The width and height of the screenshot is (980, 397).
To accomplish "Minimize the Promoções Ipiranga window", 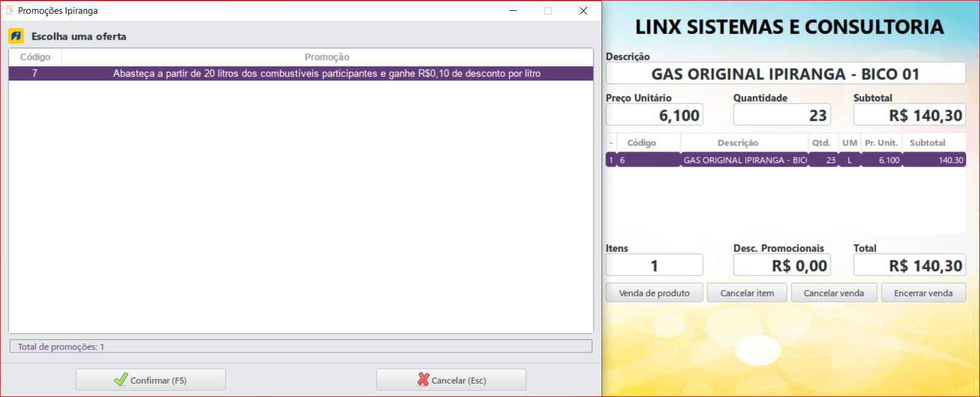I will click(x=513, y=11).
